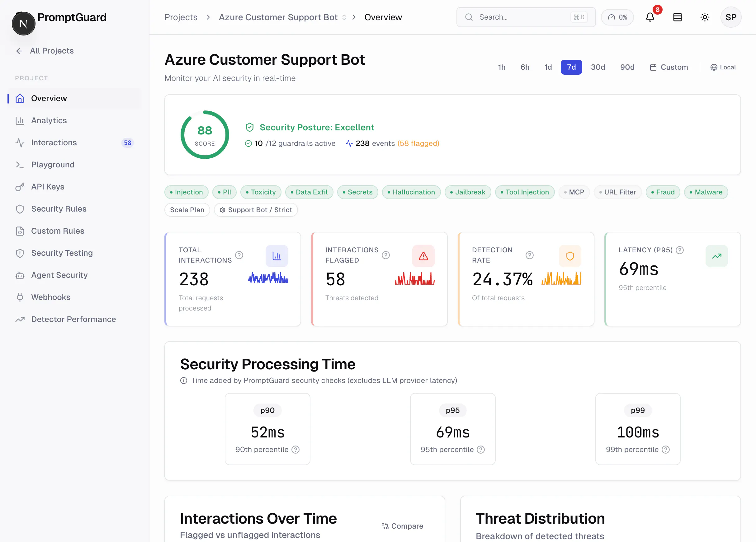Go to Projects breadcrumb
The height and width of the screenshot is (542, 756).
click(x=181, y=17)
